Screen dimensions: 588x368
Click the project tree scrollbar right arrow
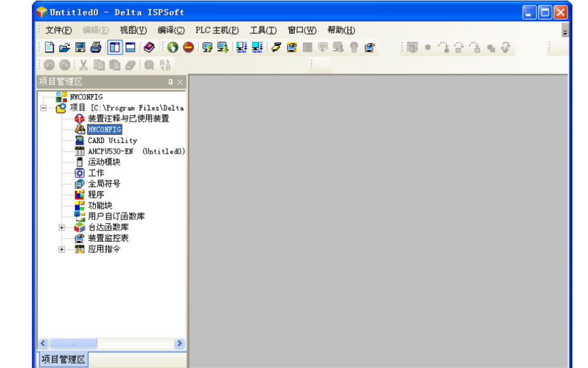pyautogui.click(x=179, y=343)
